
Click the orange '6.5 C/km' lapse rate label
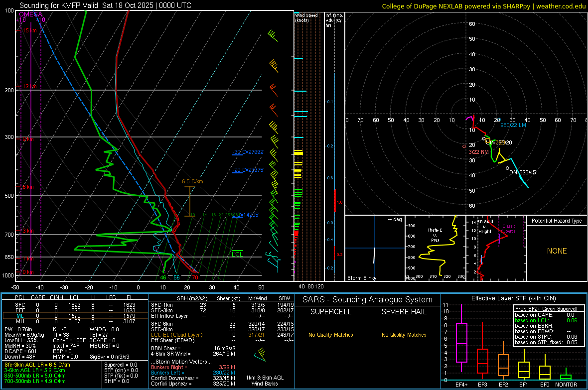pyautogui.click(x=192, y=181)
